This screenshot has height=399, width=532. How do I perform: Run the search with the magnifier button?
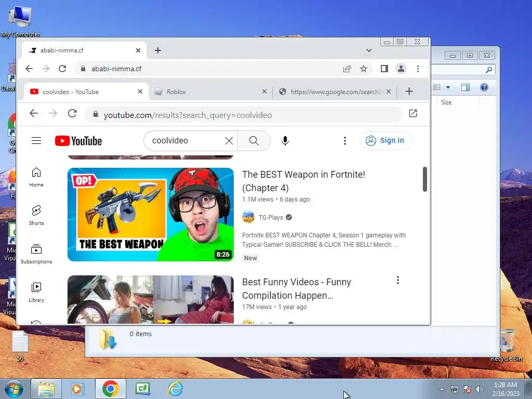click(254, 141)
